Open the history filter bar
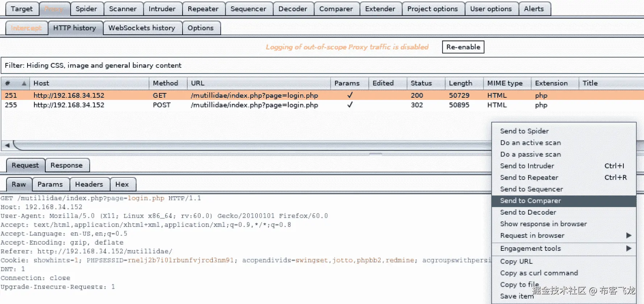This screenshot has height=304, width=644. pos(322,66)
